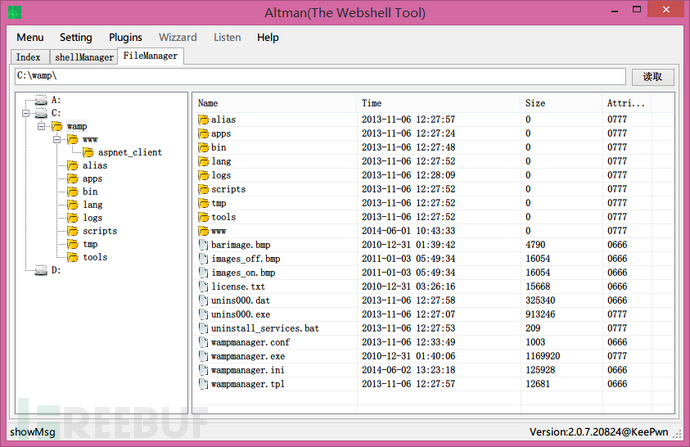Select the A: drive icon in tree

tap(41, 100)
